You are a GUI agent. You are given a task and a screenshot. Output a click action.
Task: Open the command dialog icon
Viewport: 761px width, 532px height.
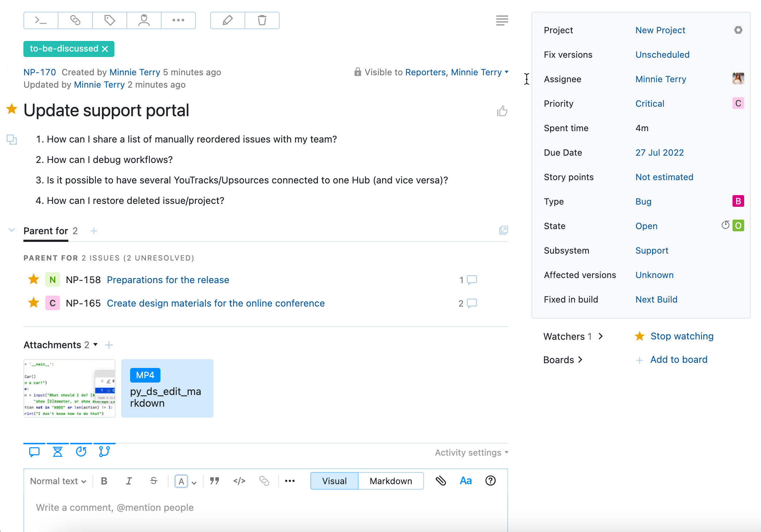40,20
